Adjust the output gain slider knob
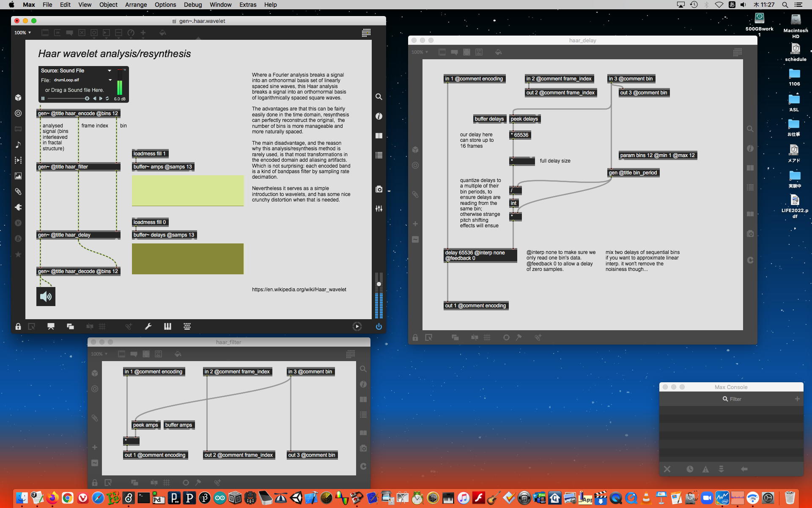This screenshot has height=508, width=812. point(379,284)
